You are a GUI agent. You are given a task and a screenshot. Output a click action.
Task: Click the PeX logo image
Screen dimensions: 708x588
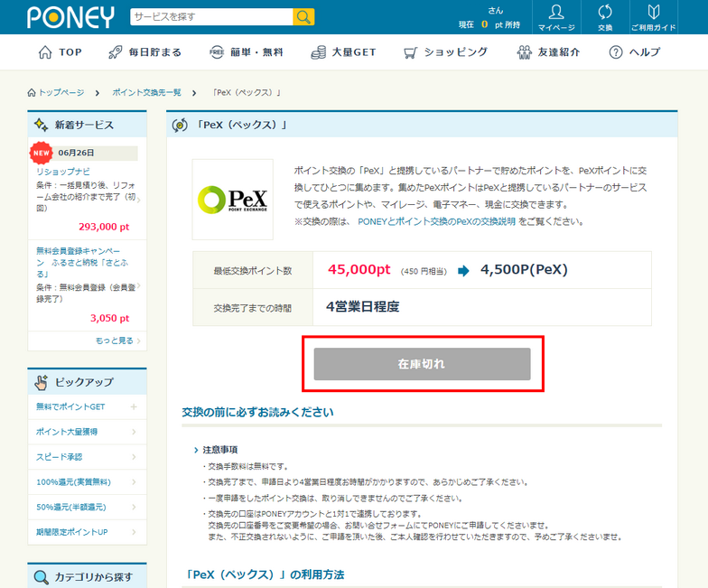click(233, 199)
